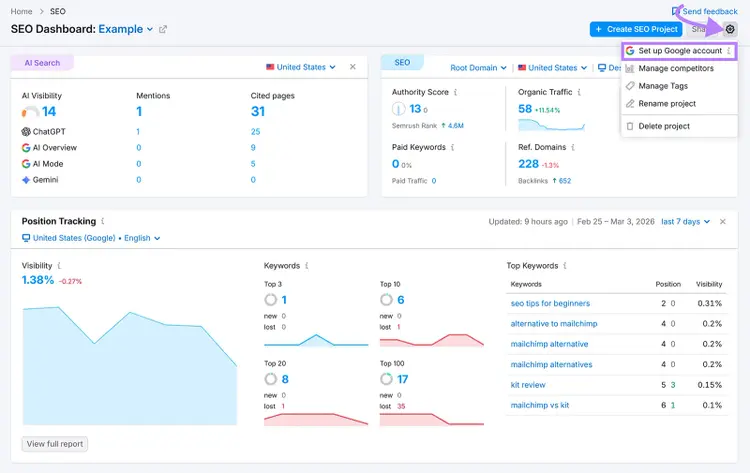Click Top 10 keywords count 6
Screen dimensions: 750x473
pos(401,300)
